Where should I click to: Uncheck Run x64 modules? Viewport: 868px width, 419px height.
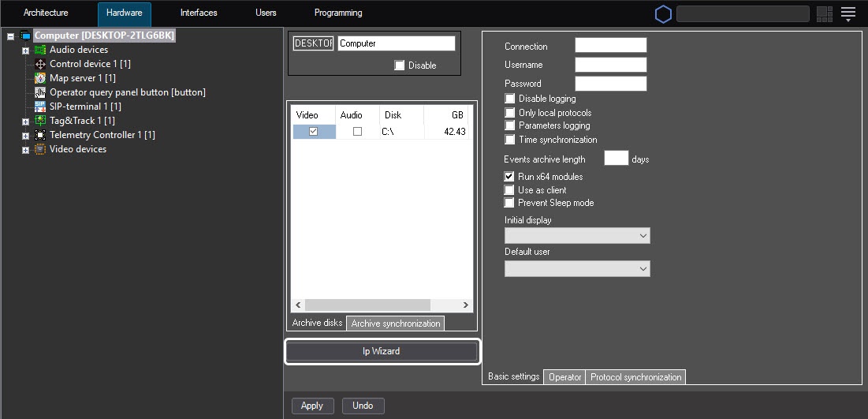click(509, 177)
